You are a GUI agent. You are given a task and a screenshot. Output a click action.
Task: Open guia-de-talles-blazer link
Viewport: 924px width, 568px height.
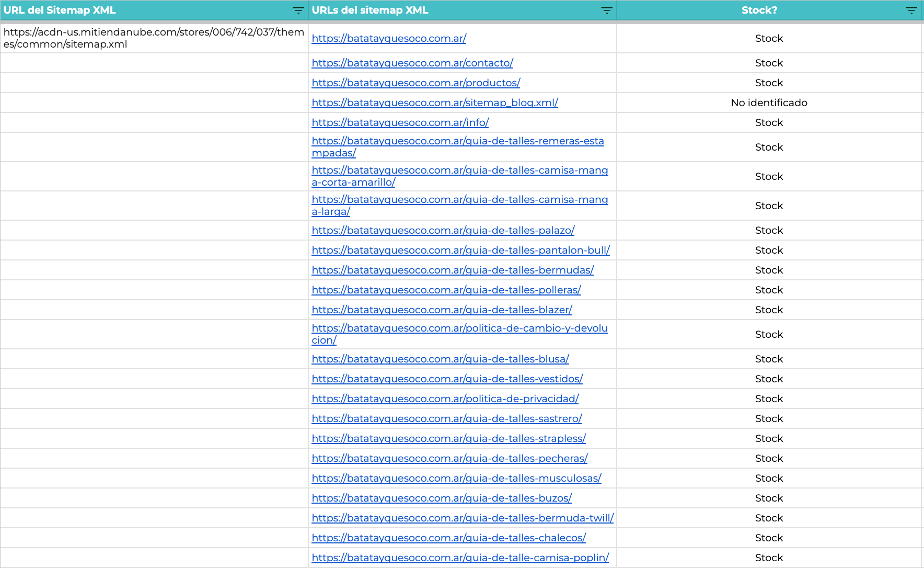pos(442,310)
